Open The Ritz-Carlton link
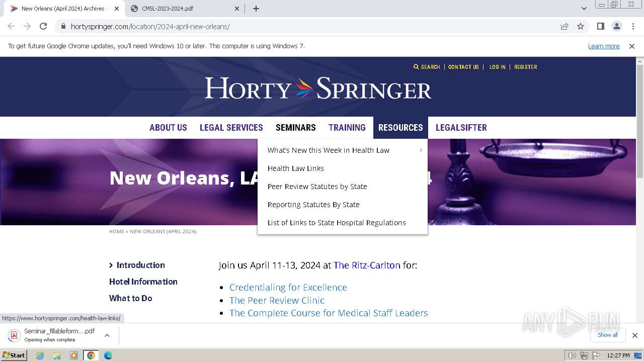This screenshot has height=362, width=644. pos(367,265)
